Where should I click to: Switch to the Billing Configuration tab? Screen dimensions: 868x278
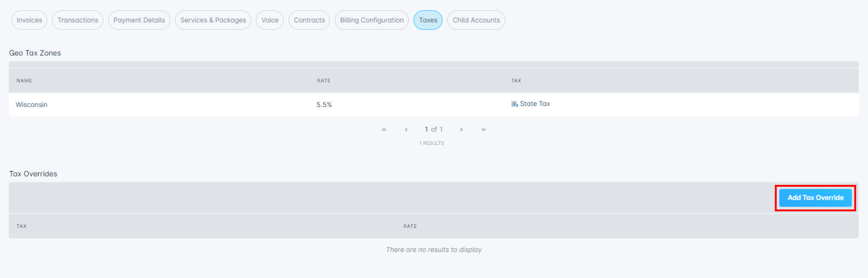tap(372, 20)
